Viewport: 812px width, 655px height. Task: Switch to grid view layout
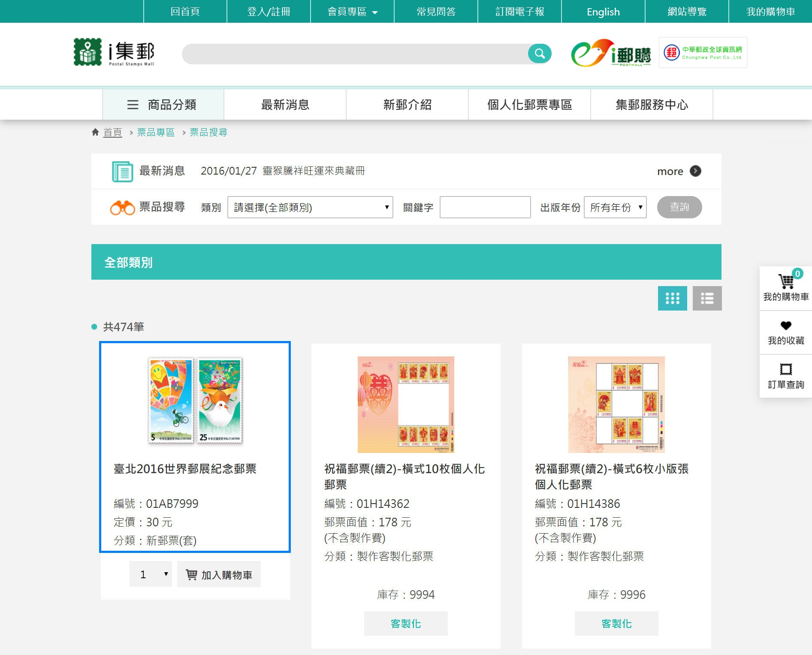pyautogui.click(x=672, y=298)
